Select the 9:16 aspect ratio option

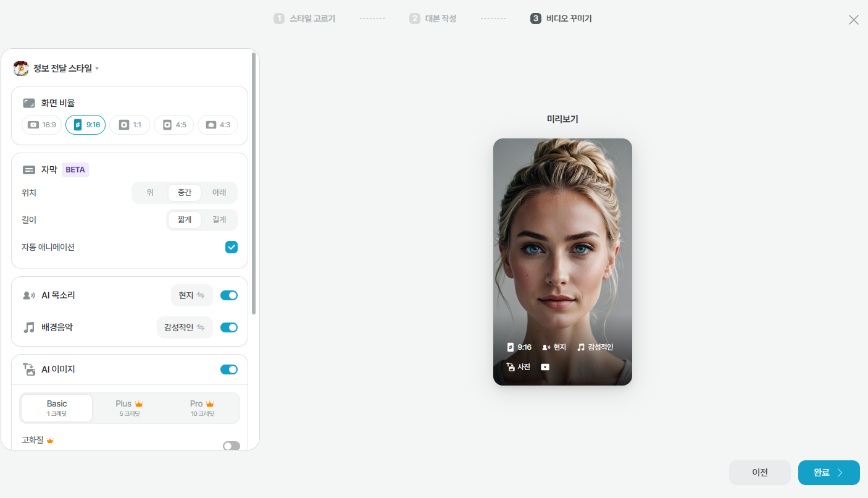pyautogui.click(x=86, y=125)
